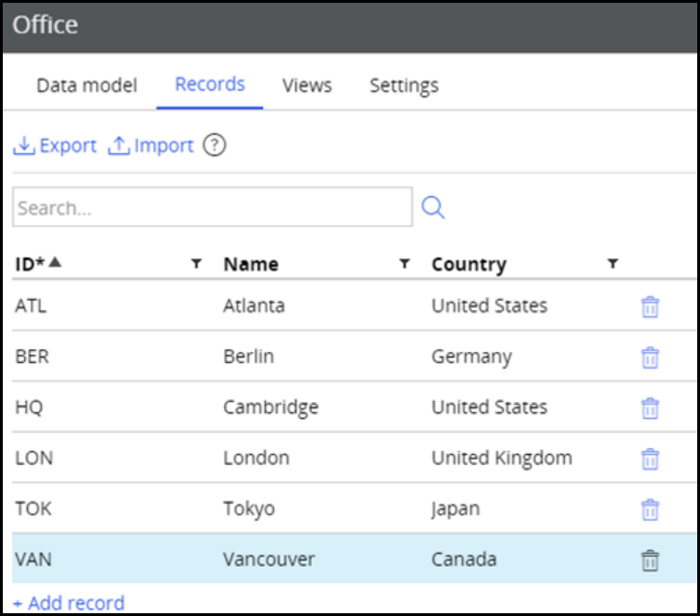Delete the ATL Atlanta record

[650, 307]
